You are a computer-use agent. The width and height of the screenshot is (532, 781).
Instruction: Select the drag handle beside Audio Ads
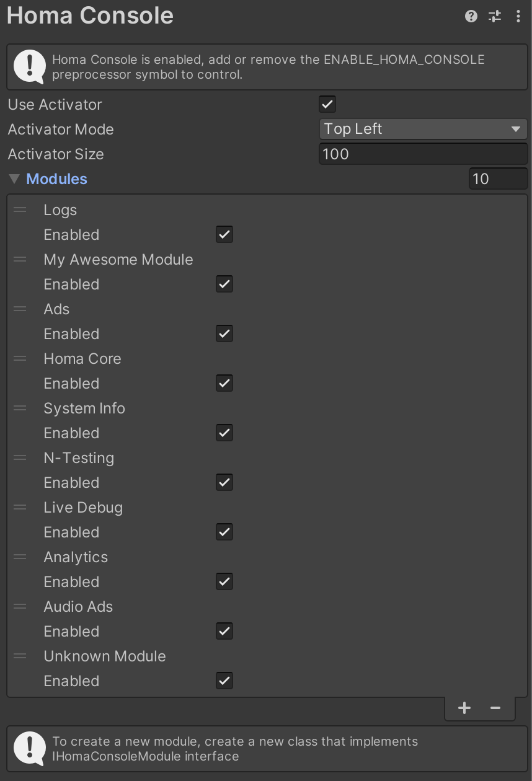pos(20,607)
